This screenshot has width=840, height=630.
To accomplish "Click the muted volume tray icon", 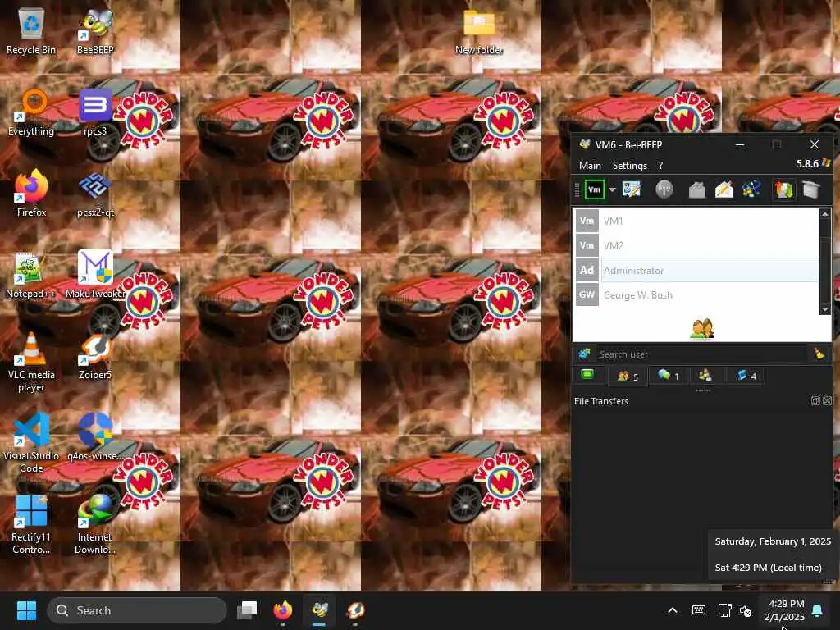I will tap(746, 610).
